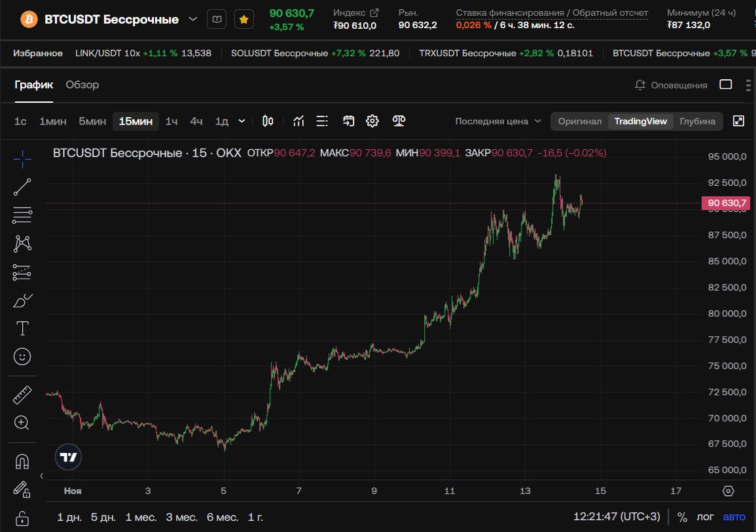
Task: Toggle BTCUSDT favorite star
Action: click(x=244, y=19)
